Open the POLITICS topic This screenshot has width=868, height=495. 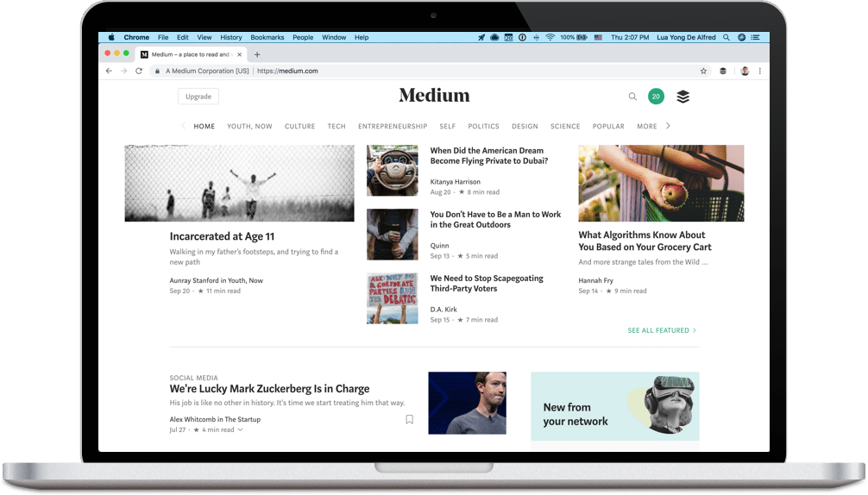pyautogui.click(x=483, y=126)
